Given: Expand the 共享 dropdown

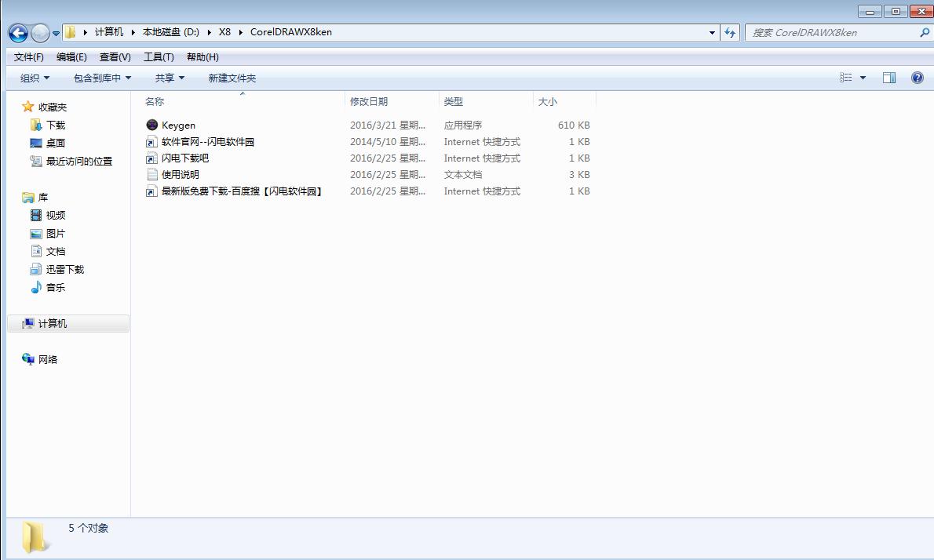Looking at the screenshot, I should click(170, 78).
